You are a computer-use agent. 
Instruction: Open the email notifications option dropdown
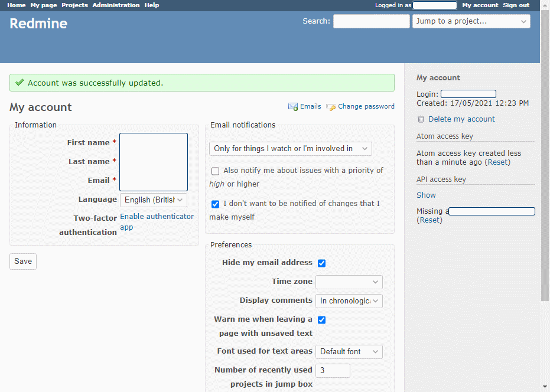291,149
